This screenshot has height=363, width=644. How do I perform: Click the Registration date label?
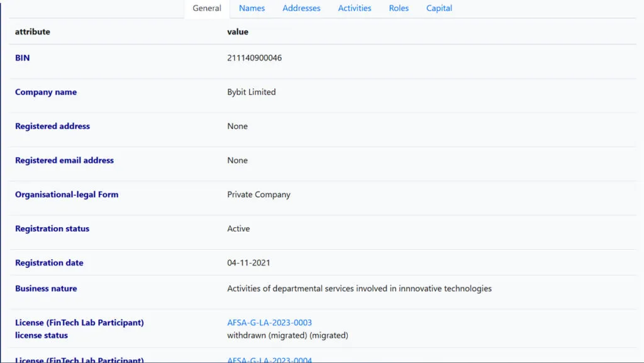(49, 262)
